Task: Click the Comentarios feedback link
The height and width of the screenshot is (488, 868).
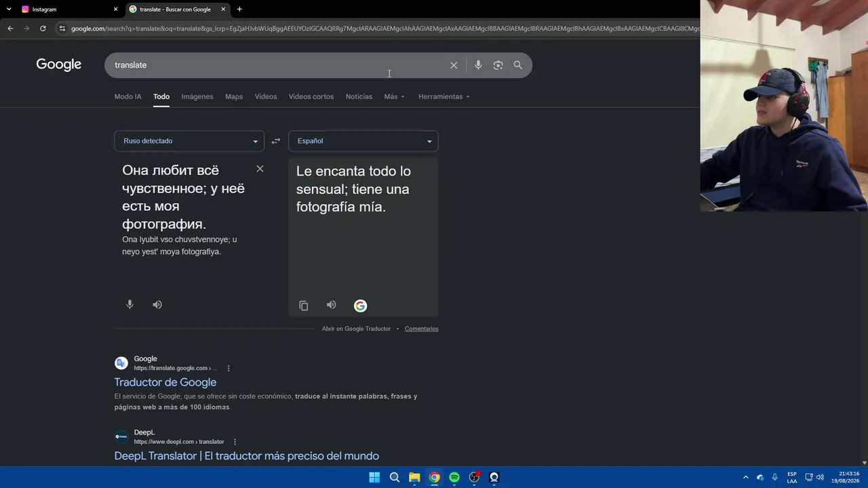Action: (x=422, y=329)
